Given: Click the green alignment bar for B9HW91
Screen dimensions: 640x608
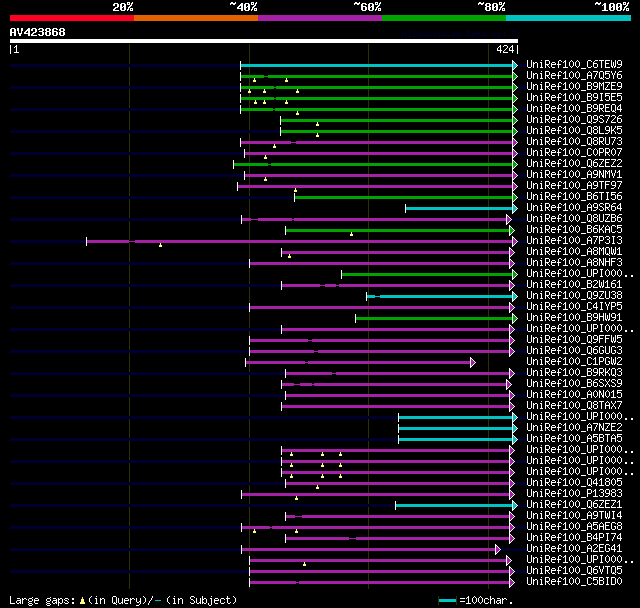Looking at the screenshot, I should click(434, 319).
